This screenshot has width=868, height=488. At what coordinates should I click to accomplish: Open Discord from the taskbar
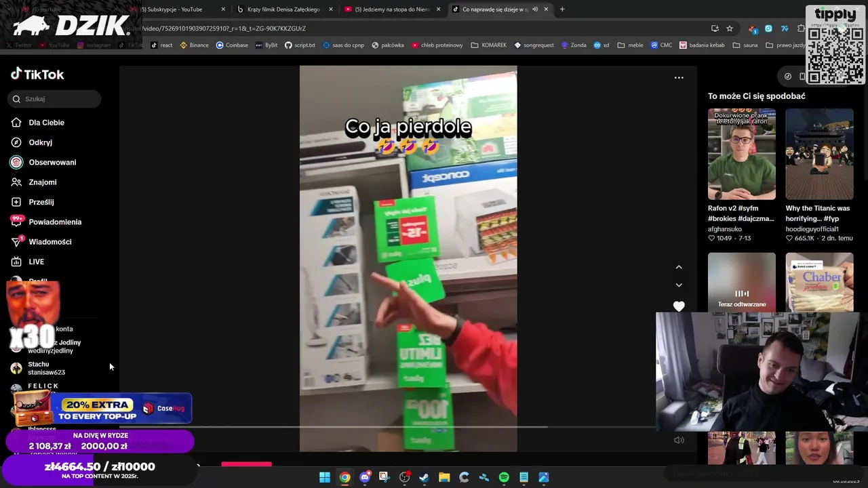coord(365,477)
